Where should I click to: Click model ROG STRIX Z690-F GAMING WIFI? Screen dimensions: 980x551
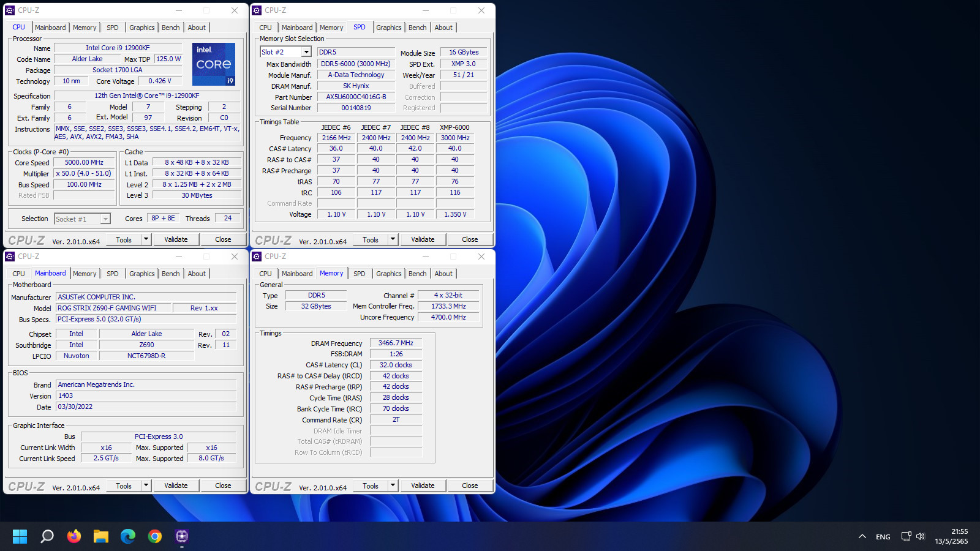click(x=113, y=308)
